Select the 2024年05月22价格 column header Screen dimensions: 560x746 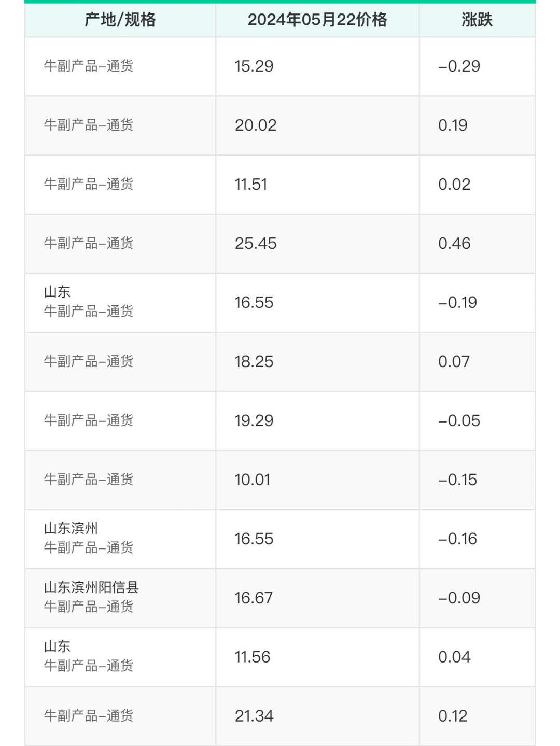(x=317, y=20)
